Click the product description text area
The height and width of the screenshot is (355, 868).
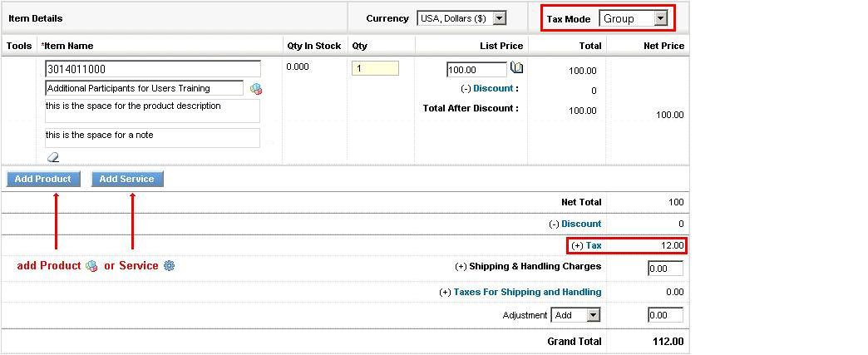[152, 111]
